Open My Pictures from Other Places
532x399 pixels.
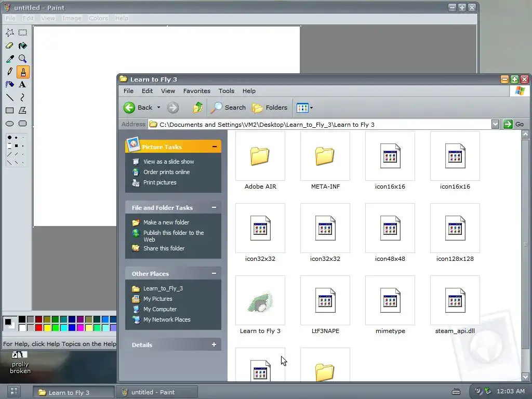point(158,299)
